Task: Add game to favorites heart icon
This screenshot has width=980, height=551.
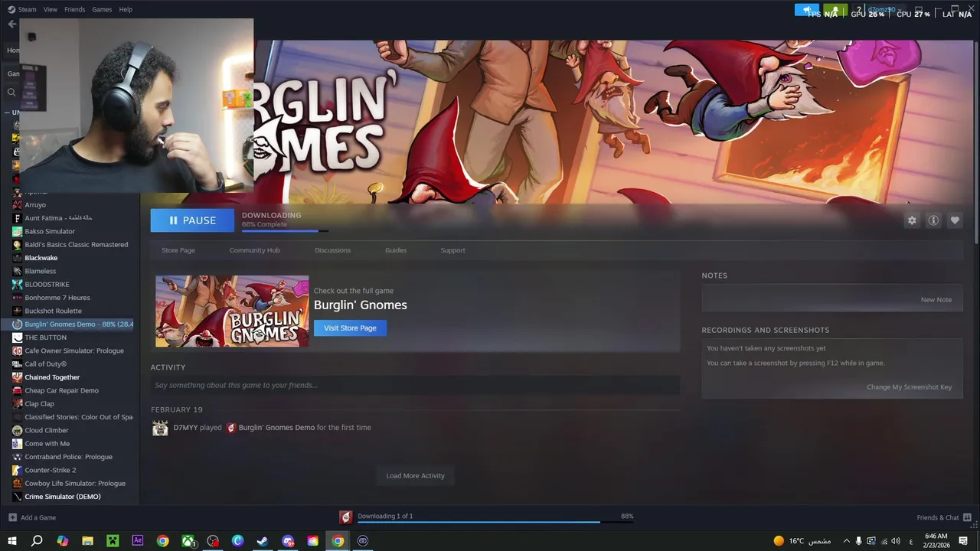Action: (955, 220)
